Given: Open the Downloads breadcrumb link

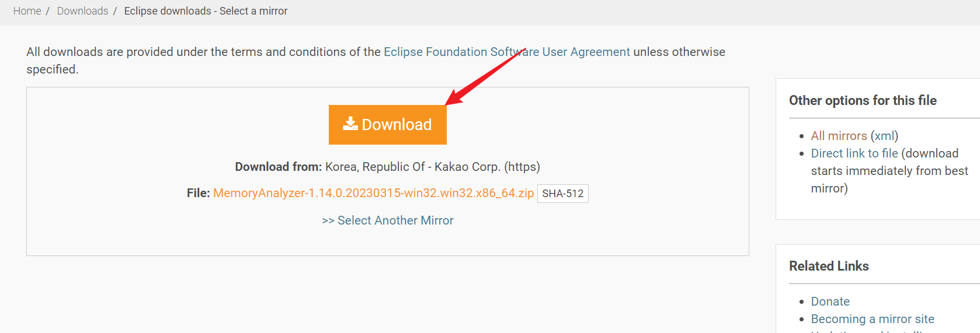Looking at the screenshot, I should 82,11.
